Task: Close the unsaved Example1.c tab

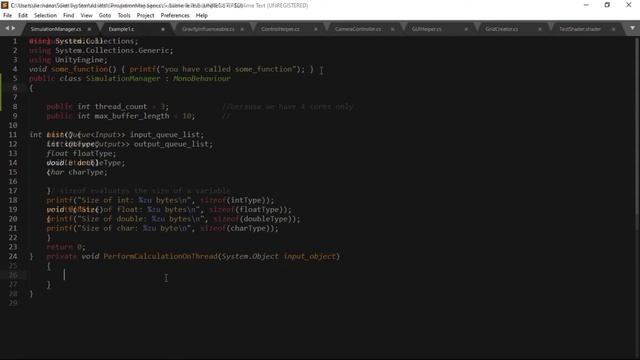Action: click(163, 29)
